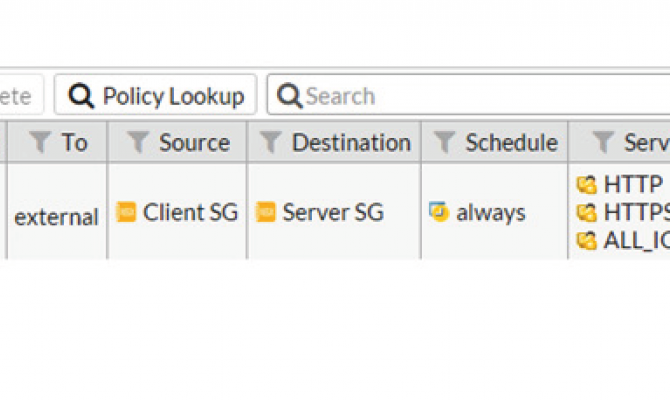Click the always schedule clock icon
Screen dimensions: 670x400
point(438,212)
